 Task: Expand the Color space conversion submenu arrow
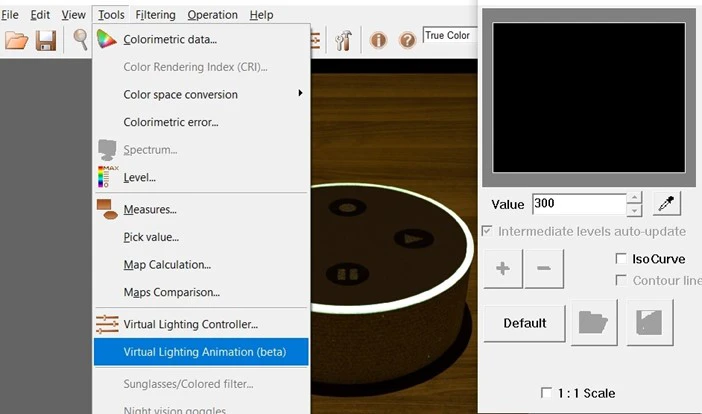(x=300, y=93)
